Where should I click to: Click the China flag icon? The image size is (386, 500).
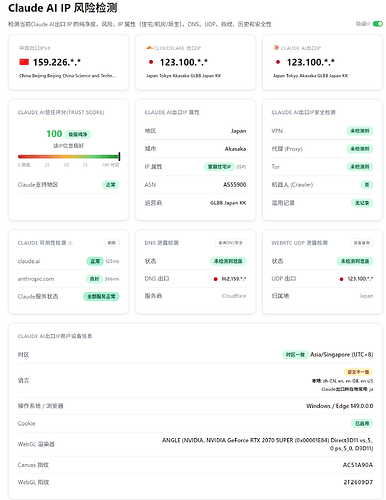click(24, 62)
